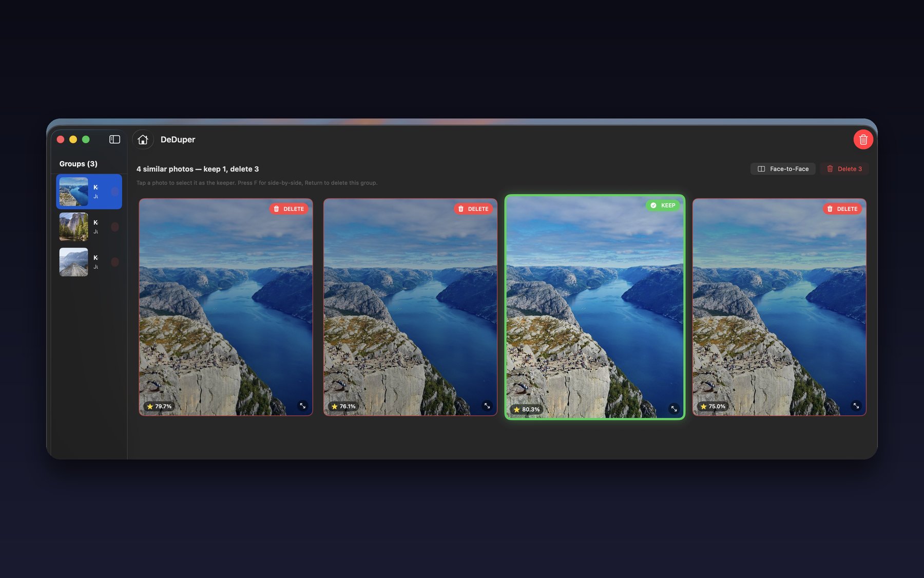Go to the home screen icon

[x=143, y=139]
